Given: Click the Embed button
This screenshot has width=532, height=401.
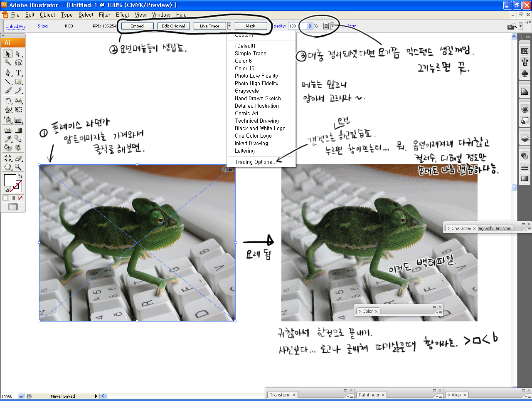Looking at the screenshot, I should [137, 26].
